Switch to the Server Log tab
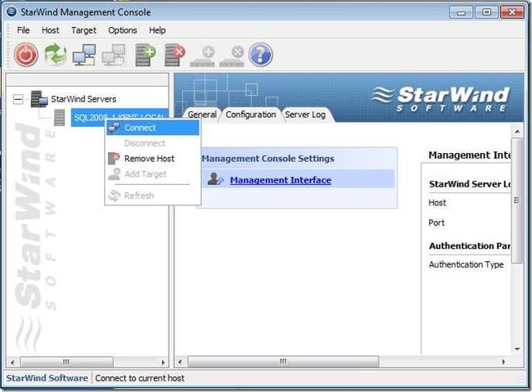This screenshot has height=392, width=532. 305,115
